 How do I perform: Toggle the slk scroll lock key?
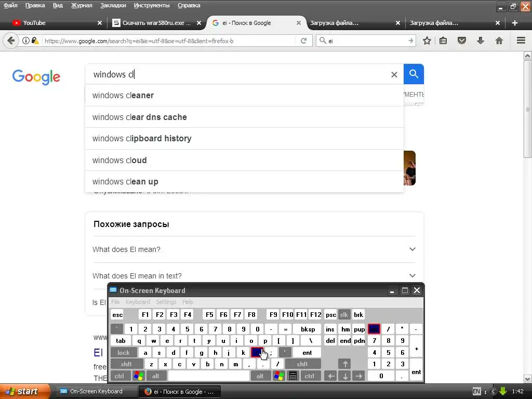click(344, 314)
